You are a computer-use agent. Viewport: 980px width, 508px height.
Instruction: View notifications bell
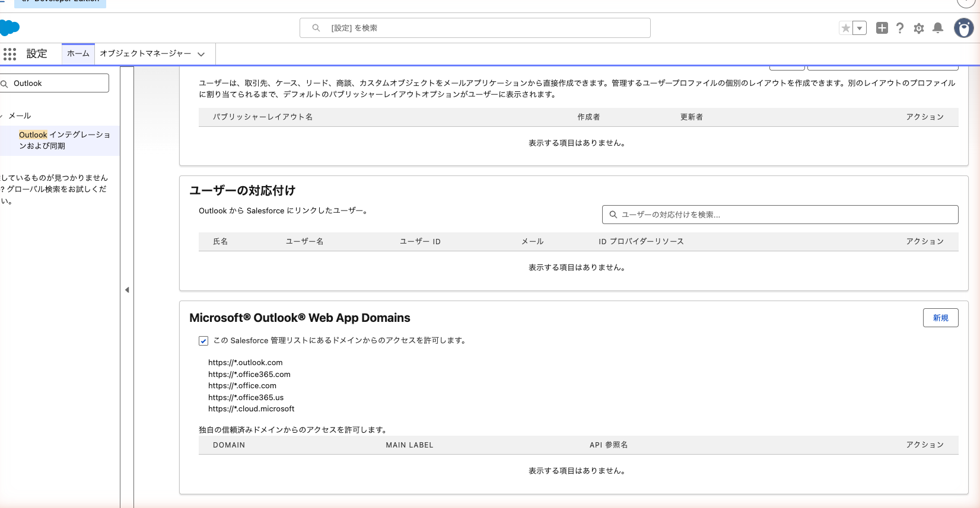pyautogui.click(x=938, y=28)
